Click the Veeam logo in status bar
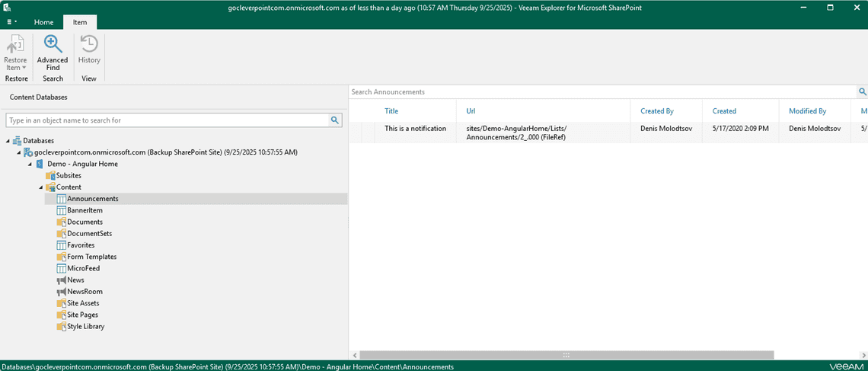This screenshot has height=371, width=868. click(847, 366)
